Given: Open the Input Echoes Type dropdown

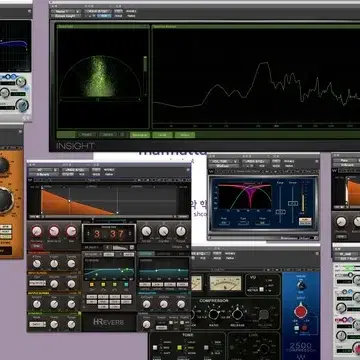Looking at the screenshot, I should pos(37,283).
